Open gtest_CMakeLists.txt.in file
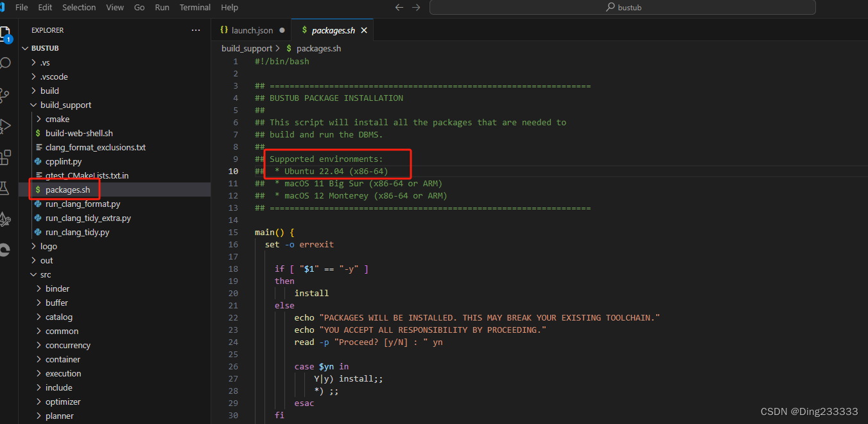868x424 pixels. click(x=87, y=175)
